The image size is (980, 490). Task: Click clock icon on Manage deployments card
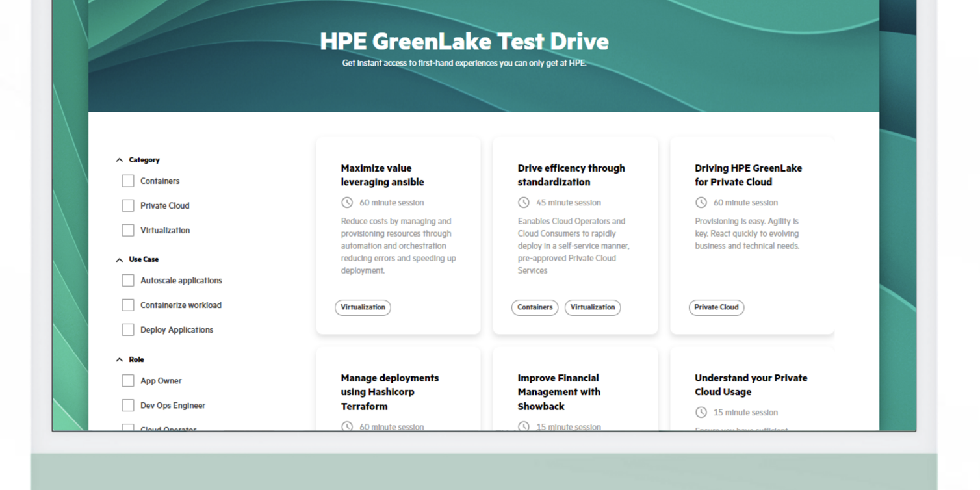[347, 426]
